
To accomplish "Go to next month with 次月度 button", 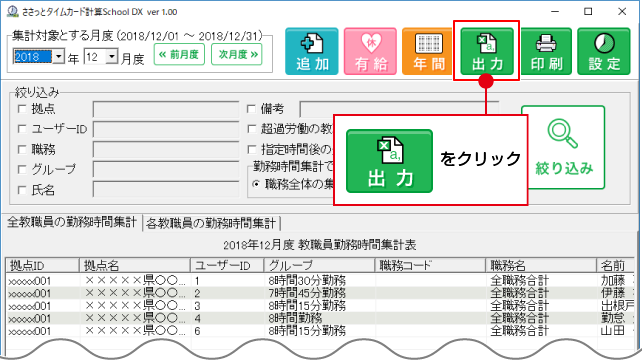I will tap(237, 54).
